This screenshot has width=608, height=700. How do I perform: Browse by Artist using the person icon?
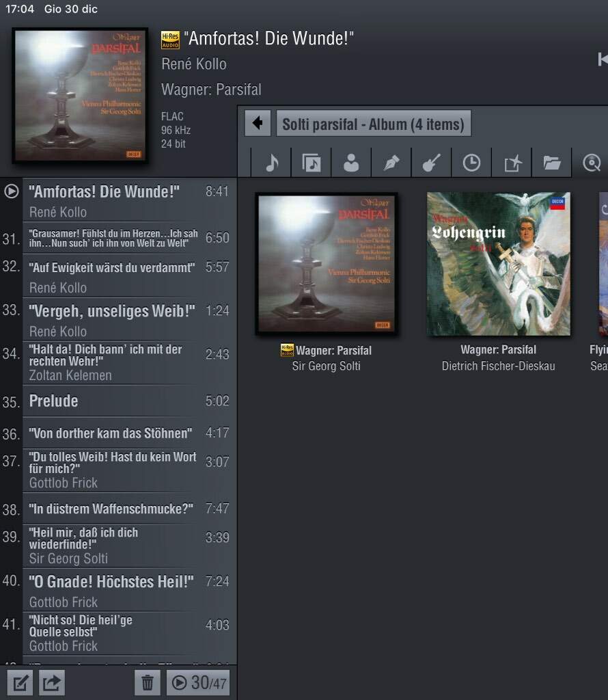coord(352,163)
